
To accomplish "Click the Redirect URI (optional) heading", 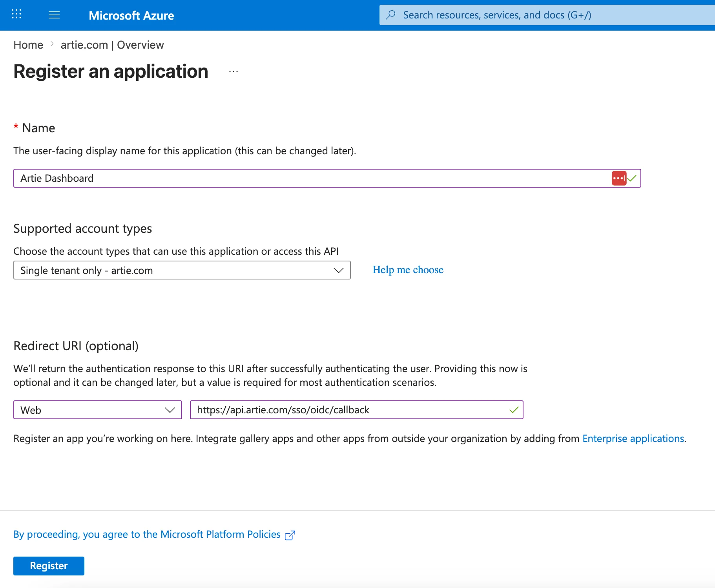I will tap(76, 346).
